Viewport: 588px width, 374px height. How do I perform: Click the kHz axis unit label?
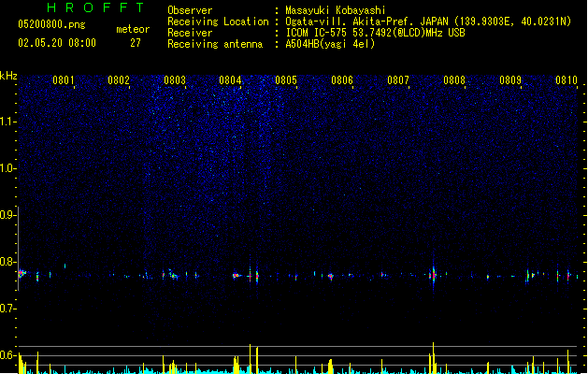pyautogui.click(x=8, y=76)
